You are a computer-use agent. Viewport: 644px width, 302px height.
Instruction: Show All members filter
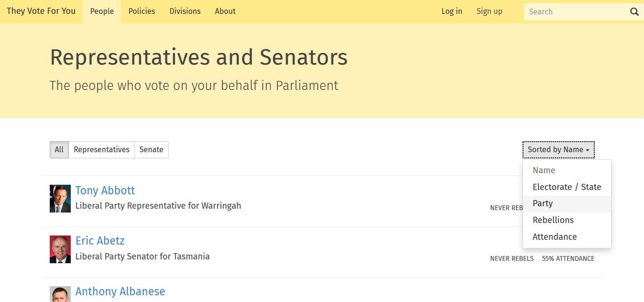pos(59,150)
